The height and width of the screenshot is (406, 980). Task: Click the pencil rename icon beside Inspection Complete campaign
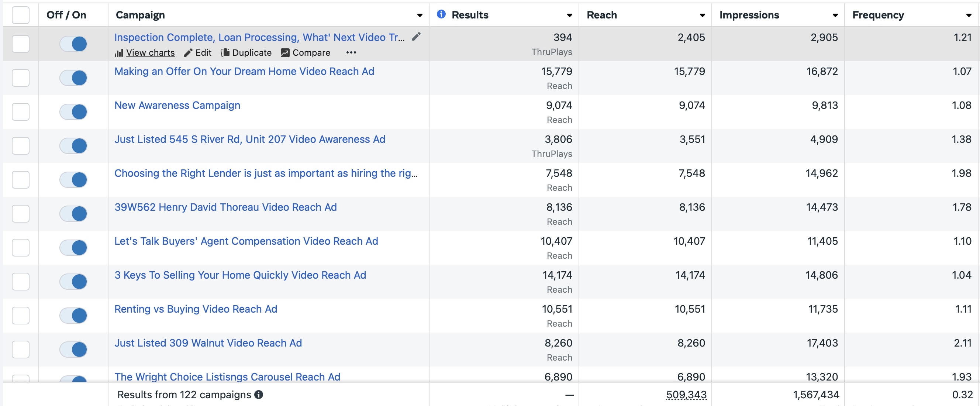point(416,37)
